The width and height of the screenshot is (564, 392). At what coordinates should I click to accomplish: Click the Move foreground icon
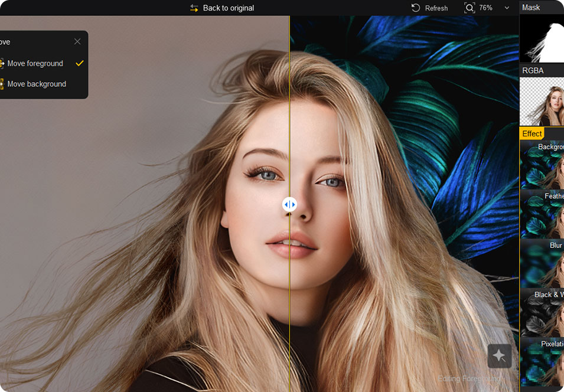(x=1, y=63)
